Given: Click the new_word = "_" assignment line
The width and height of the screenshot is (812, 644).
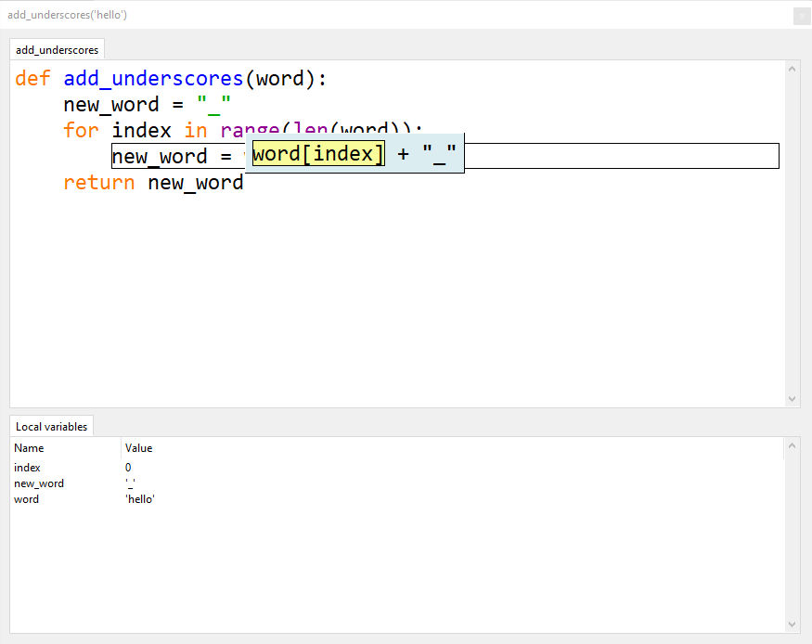Looking at the screenshot, I should (147, 105).
